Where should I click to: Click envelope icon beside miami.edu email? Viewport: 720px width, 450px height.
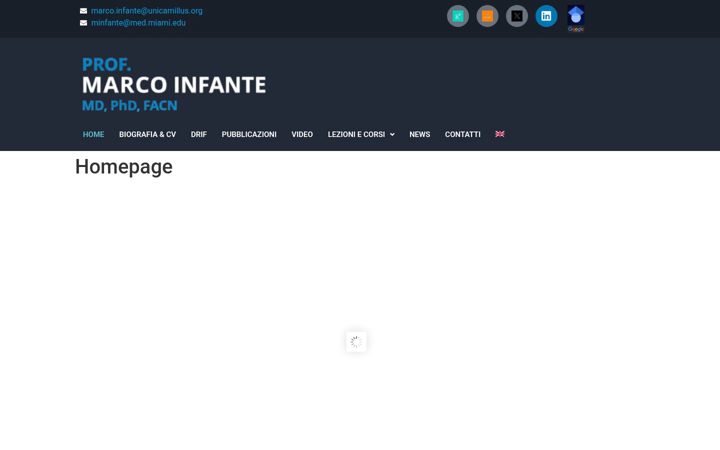point(84,23)
